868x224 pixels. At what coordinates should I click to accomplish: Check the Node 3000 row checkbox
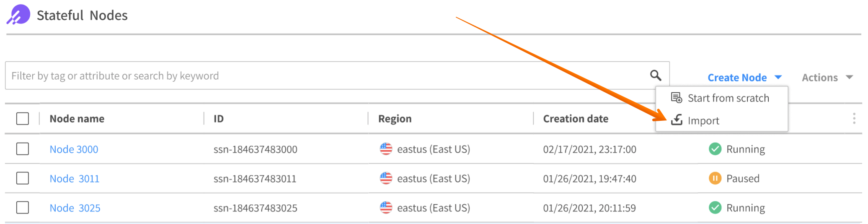click(x=23, y=149)
